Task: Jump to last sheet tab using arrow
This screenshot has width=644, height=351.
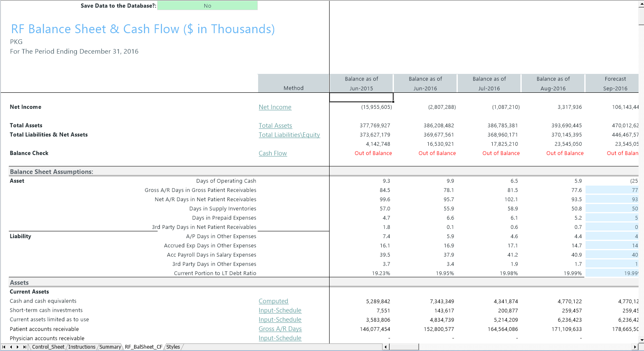Action: [x=25, y=347]
